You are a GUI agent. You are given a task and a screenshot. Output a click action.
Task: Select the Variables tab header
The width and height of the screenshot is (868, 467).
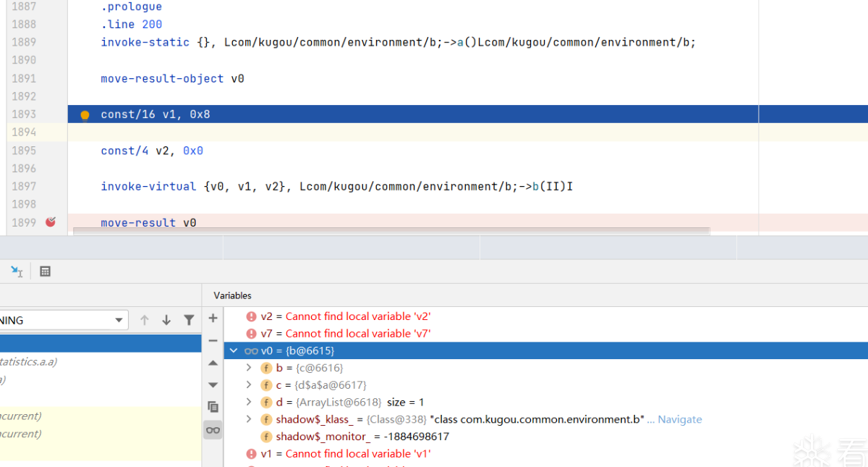(x=232, y=295)
